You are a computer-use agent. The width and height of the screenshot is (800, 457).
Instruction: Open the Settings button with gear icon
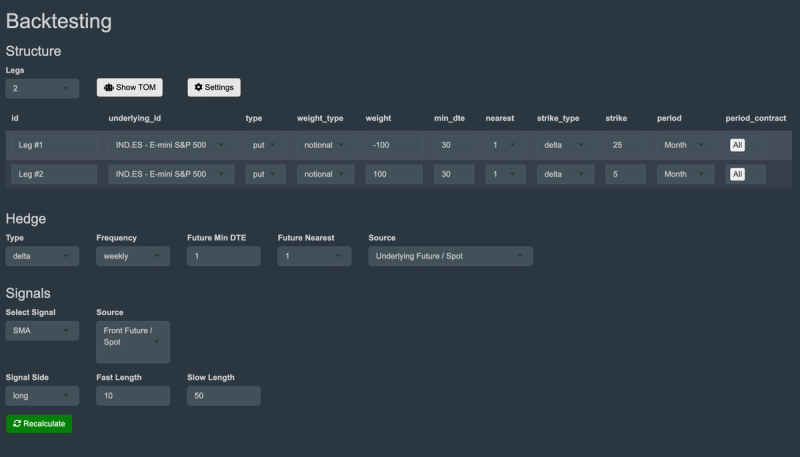coord(214,87)
